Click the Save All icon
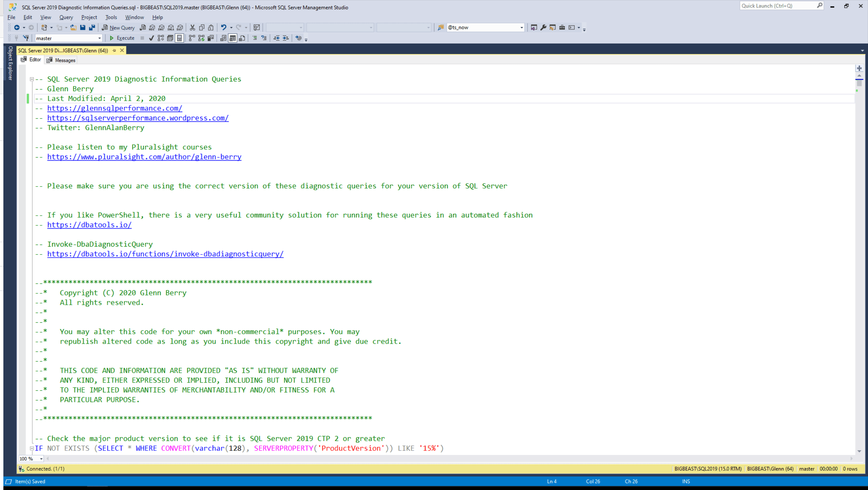 point(92,28)
